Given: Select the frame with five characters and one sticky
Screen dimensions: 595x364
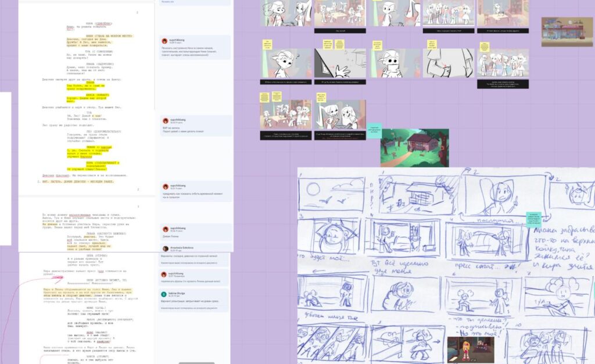Looking at the screenshot, I should [x=503, y=63].
